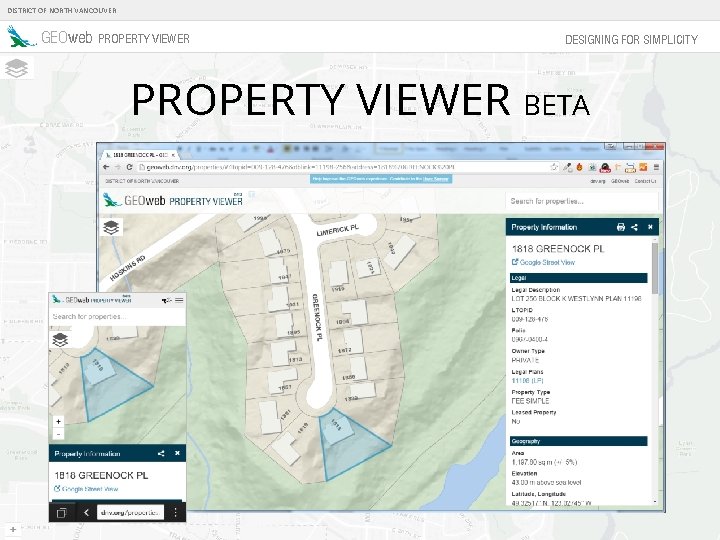
Task: Collapse the Legal section header
Action: pyautogui.click(x=579, y=278)
